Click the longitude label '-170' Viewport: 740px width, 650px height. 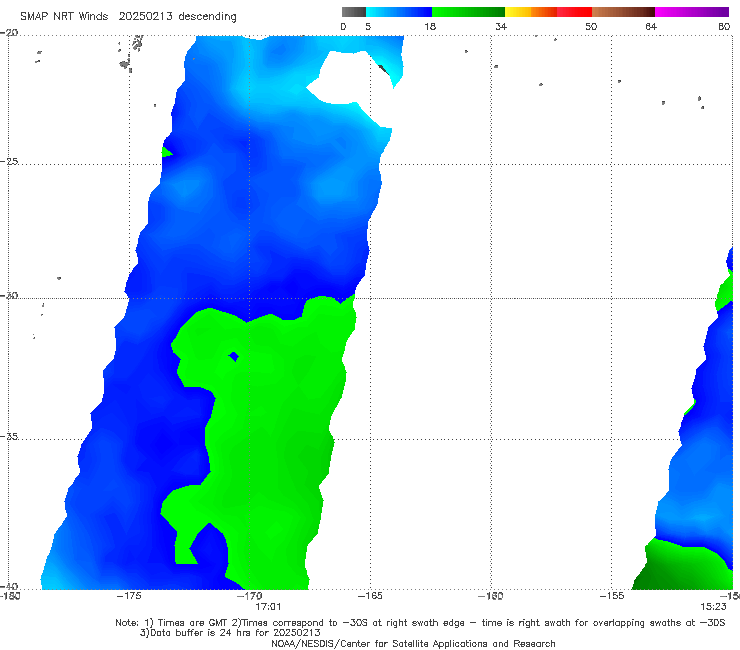[x=250, y=596]
